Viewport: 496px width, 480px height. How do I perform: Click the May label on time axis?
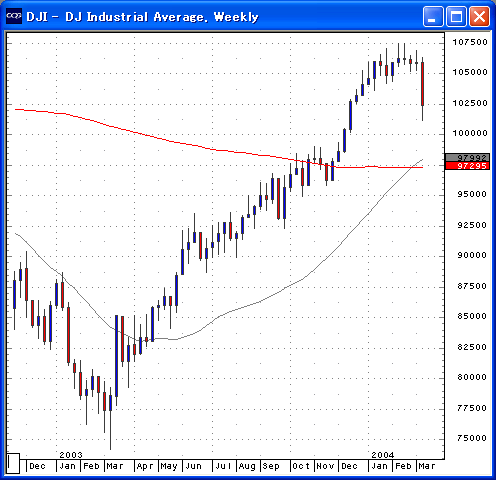tap(169, 466)
